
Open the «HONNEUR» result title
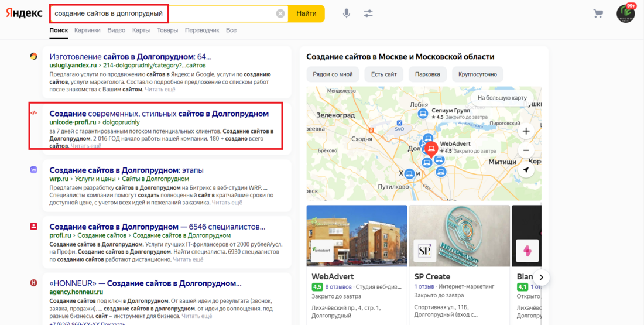pos(145,283)
